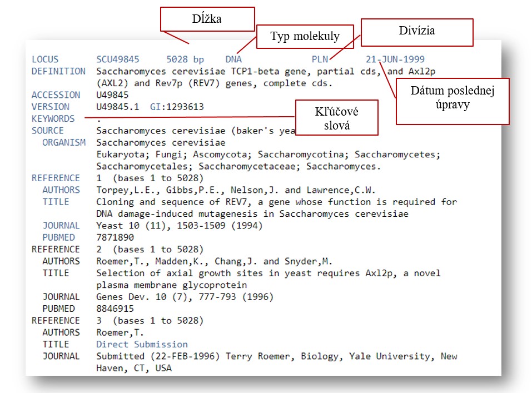The width and height of the screenshot is (532, 393).
Task: Click the date 21-JUN-1999
Action: click(x=395, y=59)
